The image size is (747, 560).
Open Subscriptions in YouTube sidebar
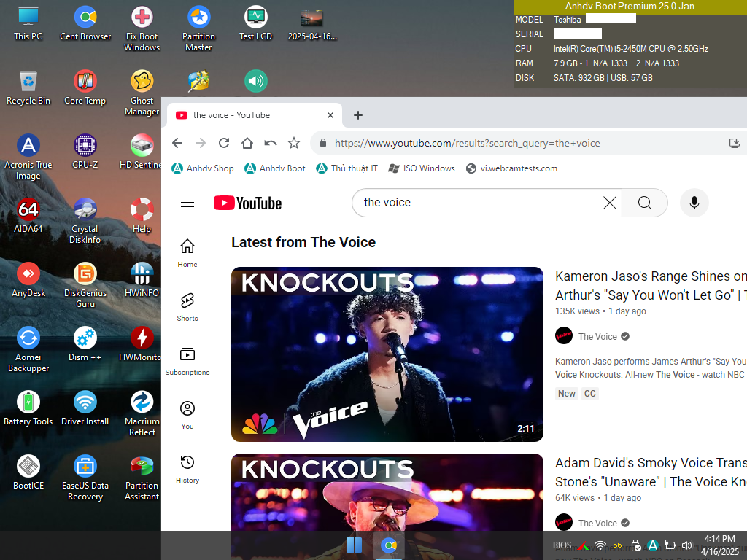click(x=187, y=361)
